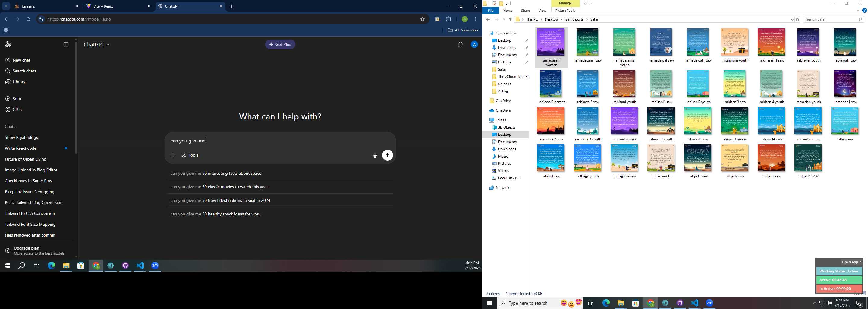Go back in the Chrome browser

click(x=6, y=19)
